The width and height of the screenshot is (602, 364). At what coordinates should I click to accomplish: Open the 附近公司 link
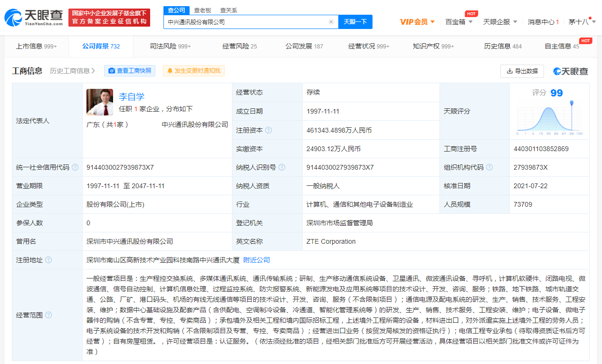click(257, 260)
